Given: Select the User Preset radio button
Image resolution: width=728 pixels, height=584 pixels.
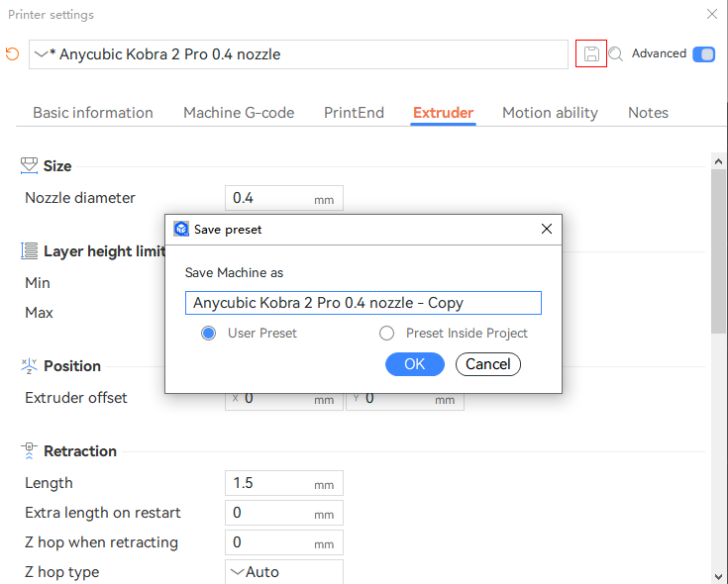Looking at the screenshot, I should pos(208,333).
